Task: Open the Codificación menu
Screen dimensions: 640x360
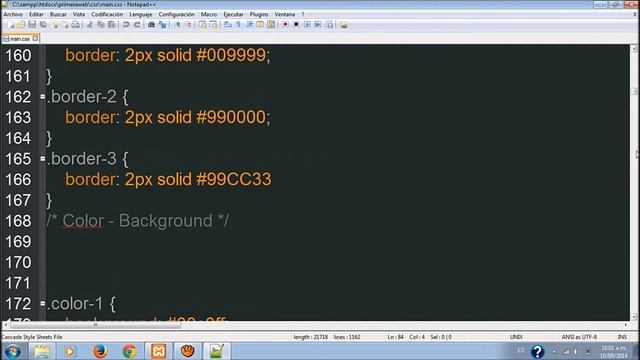Action: (107, 14)
